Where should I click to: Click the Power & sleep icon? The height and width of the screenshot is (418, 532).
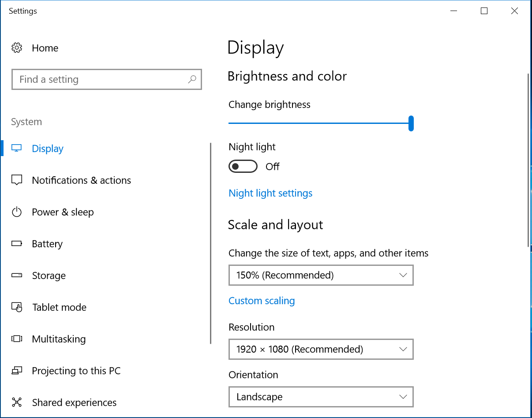coord(17,212)
